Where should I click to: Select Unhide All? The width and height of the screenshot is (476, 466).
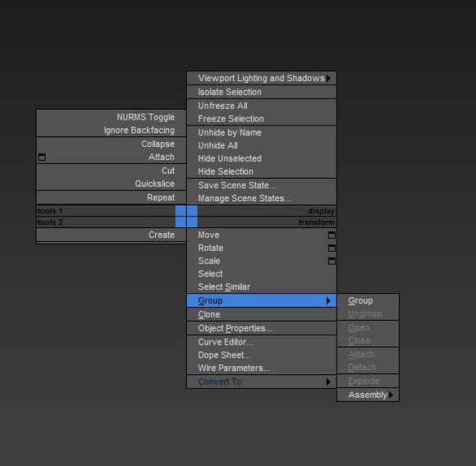262,146
